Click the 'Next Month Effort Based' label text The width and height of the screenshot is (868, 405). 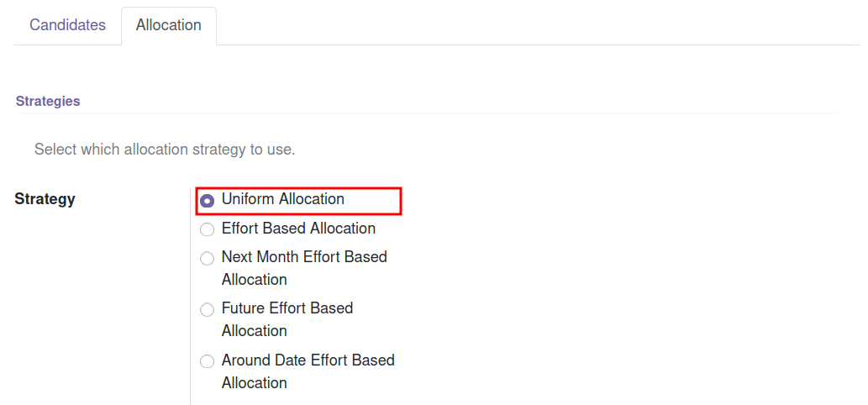click(304, 257)
